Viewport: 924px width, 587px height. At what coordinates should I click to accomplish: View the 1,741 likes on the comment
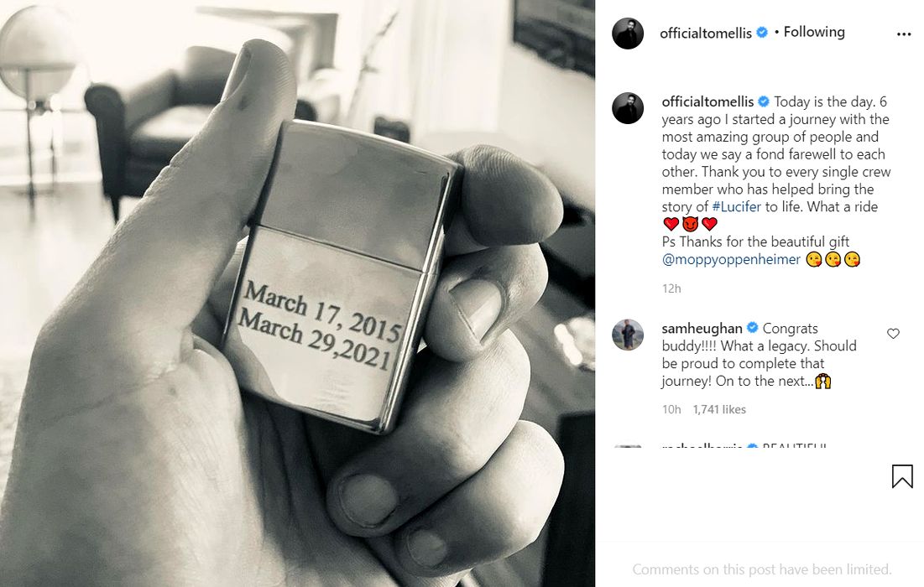click(719, 409)
